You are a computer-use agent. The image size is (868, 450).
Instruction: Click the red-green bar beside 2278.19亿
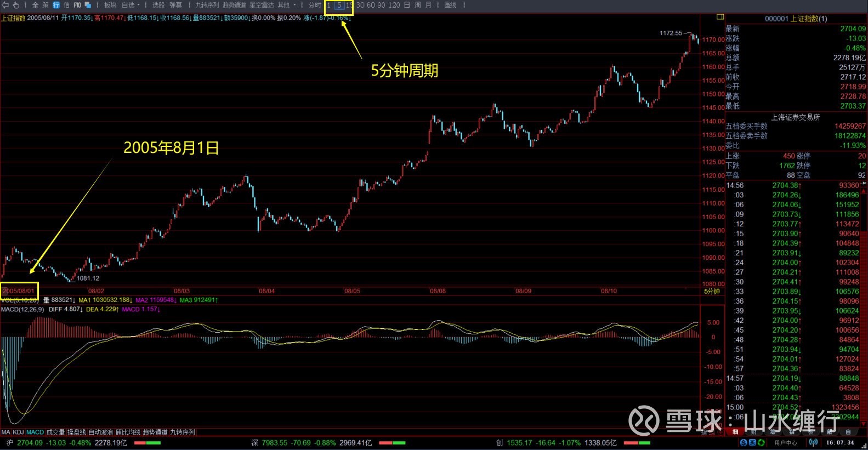tap(147, 442)
